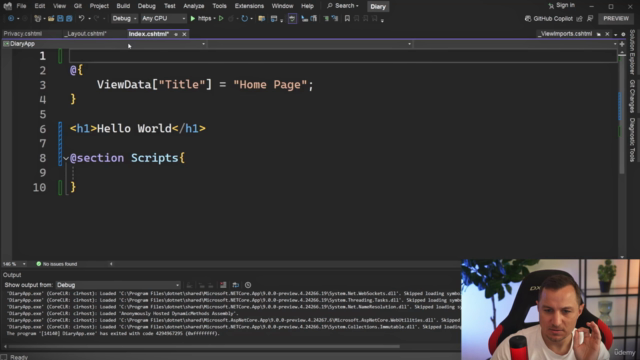Open the Any CPU platform dropdown
Viewport: 640px width, 360px height.
163,19
